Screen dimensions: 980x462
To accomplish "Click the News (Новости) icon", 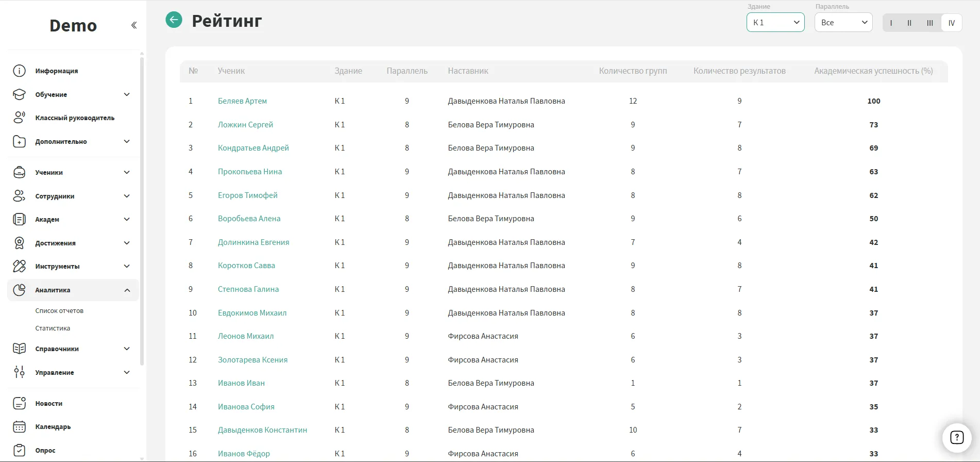I will [19, 403].
